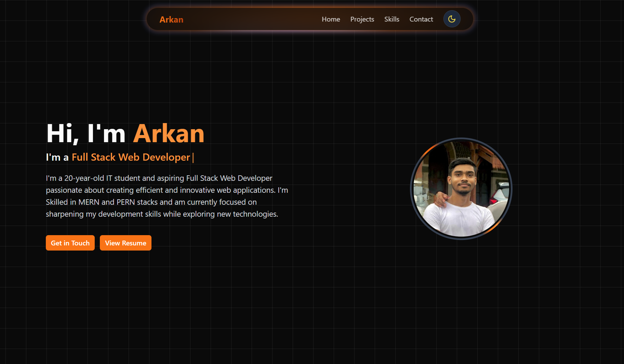624x364 pixels.
Task: Activate the dark navy theme toggle circle
Action: (x=452, y=19)
